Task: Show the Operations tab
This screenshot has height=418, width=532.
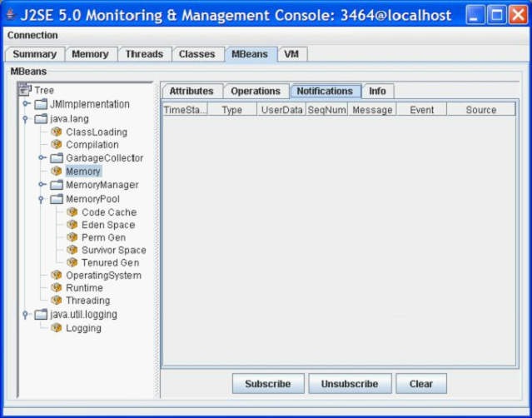Action: point(256,92)
